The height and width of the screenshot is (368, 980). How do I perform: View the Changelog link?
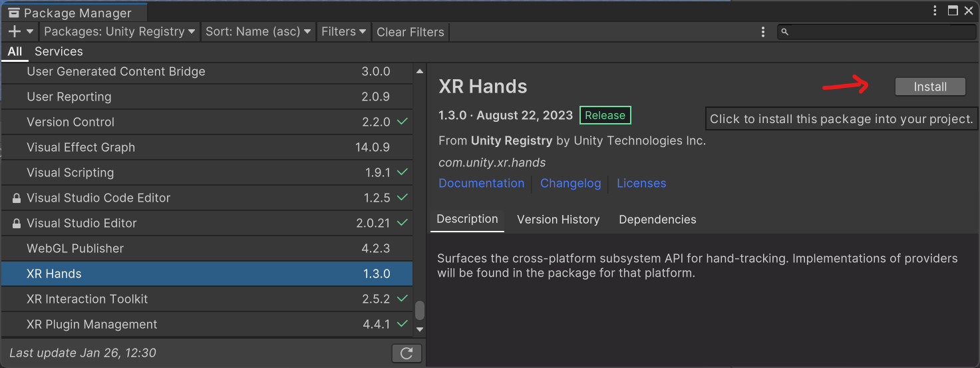(570, 183)
